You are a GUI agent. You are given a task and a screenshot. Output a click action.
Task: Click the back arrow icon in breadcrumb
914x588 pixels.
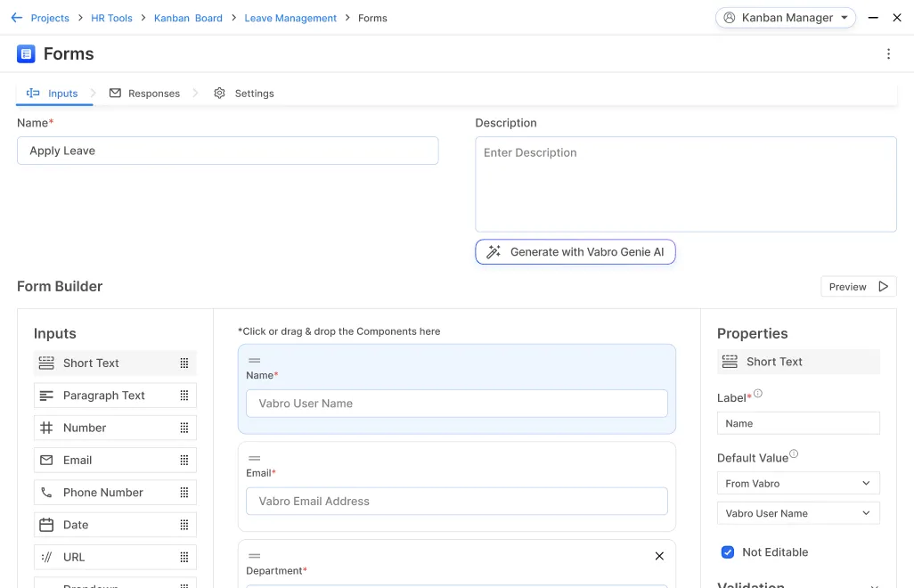[x=16, y=18]
